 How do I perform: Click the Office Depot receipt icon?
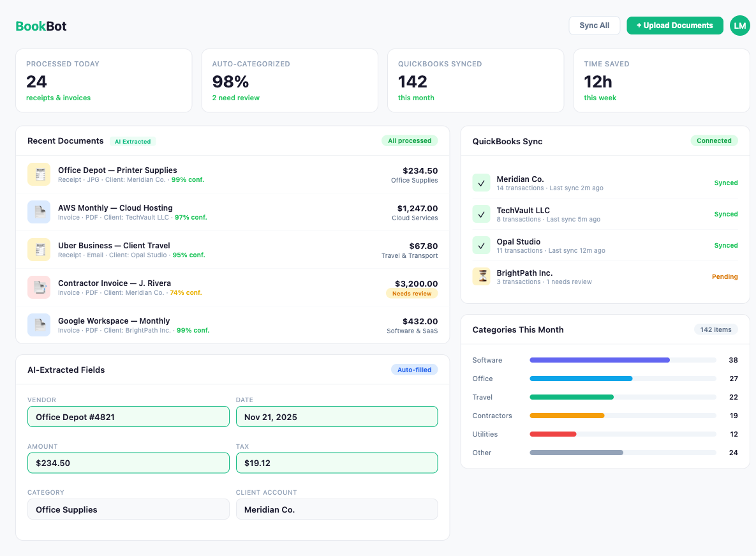point(39,174)
